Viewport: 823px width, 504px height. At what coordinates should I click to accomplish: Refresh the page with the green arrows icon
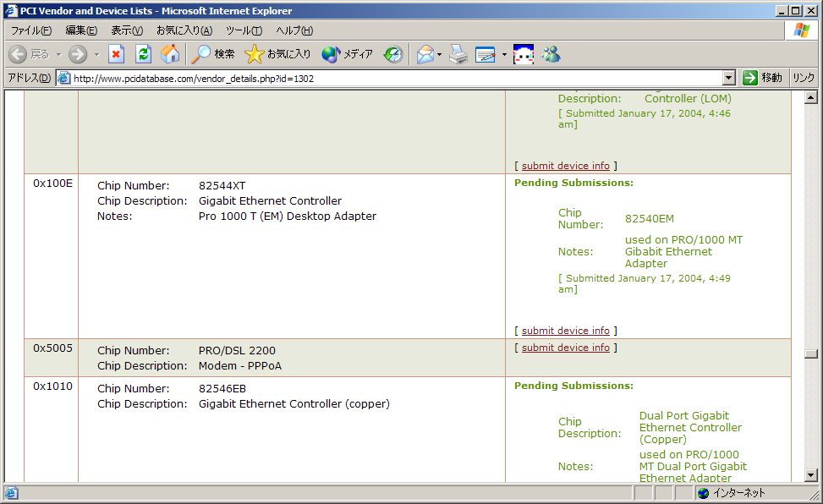click(143, 54)
